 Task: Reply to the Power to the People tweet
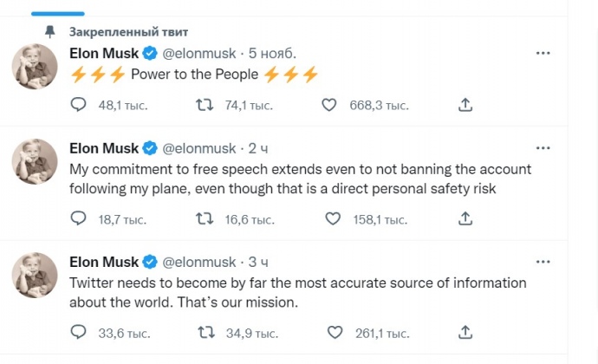[78, 105]
